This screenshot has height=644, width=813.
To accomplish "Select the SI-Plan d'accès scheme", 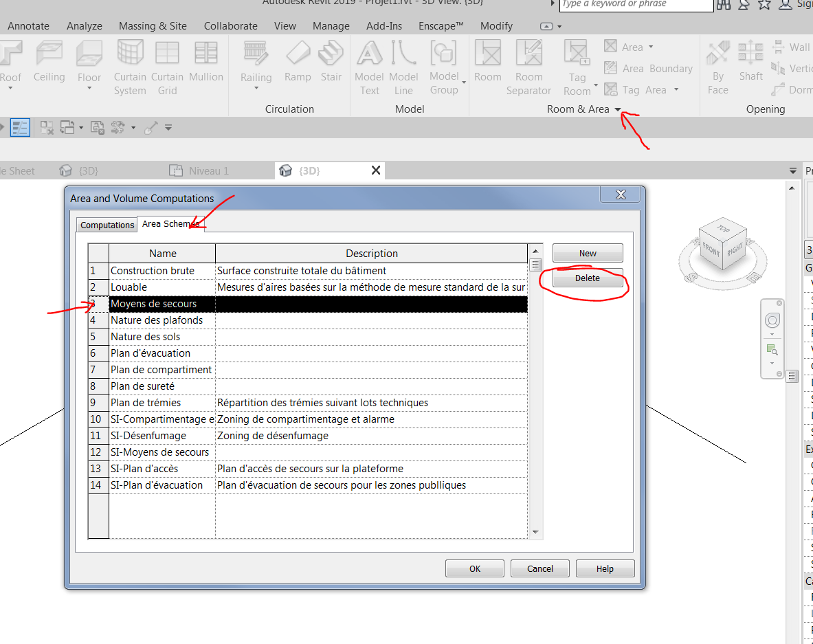I will tap(308, 469).
